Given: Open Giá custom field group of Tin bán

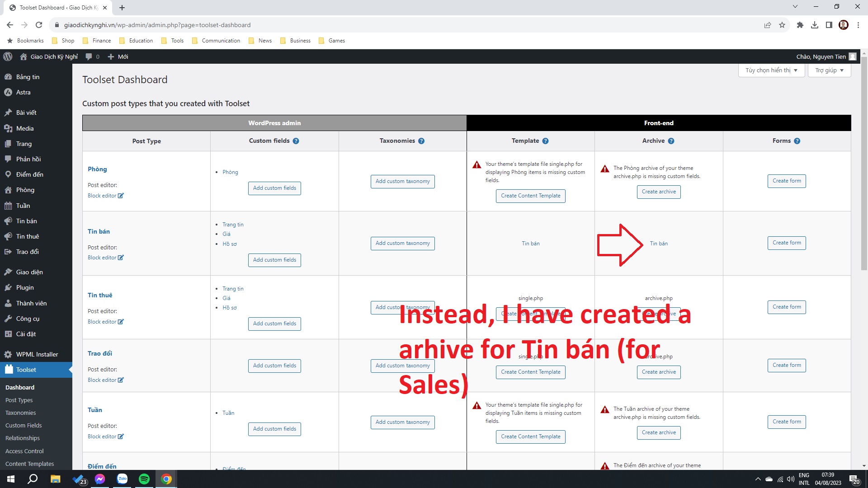Looking at the screenshot, I should pos(226,234).
